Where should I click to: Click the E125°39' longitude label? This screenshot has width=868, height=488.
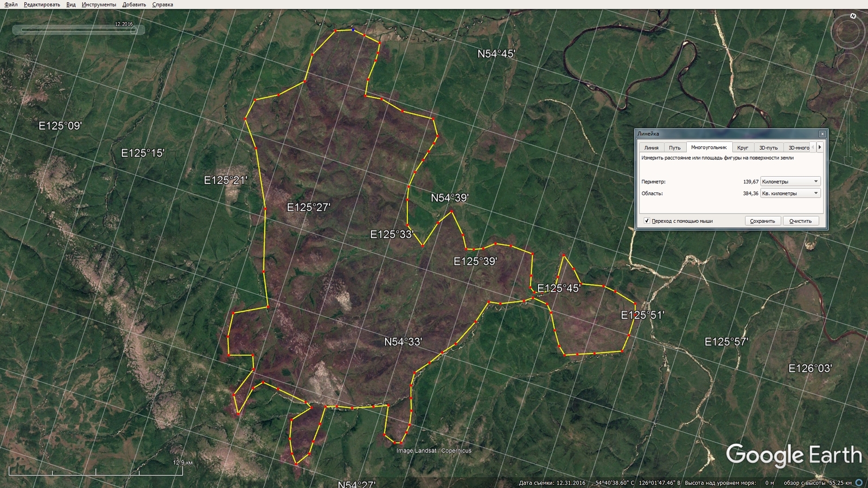(x=475, y=261)
